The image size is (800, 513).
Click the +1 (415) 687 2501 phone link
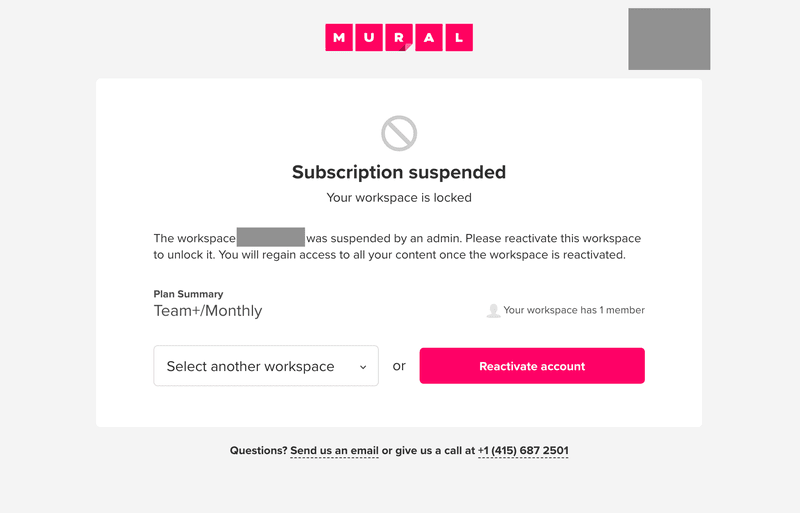click(x=523, y=451)
